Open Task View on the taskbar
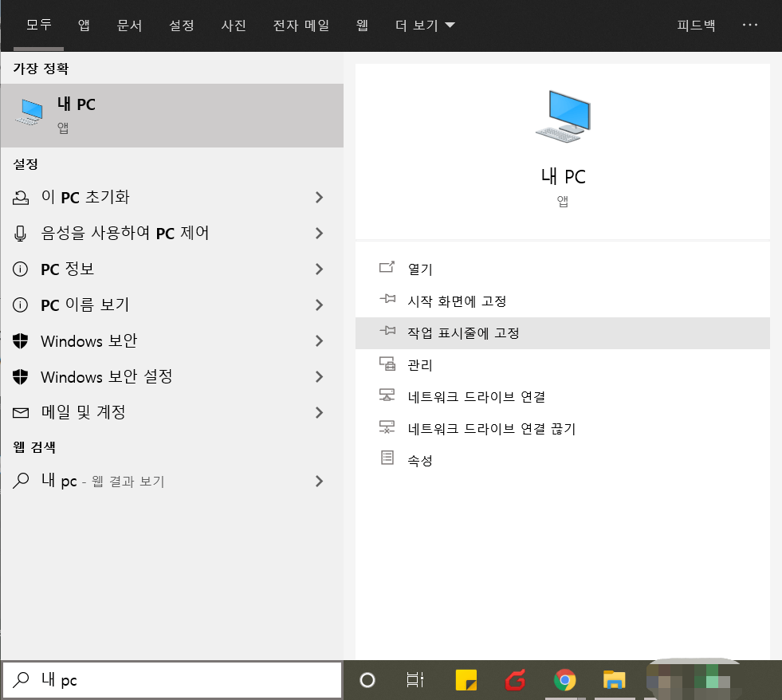 415,680
